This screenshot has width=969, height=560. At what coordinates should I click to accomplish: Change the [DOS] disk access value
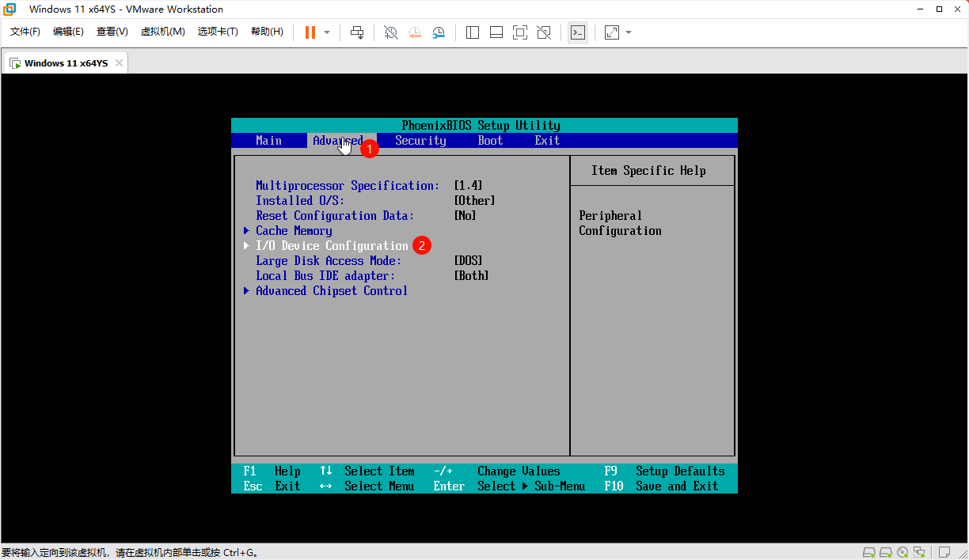coord(469,261)
